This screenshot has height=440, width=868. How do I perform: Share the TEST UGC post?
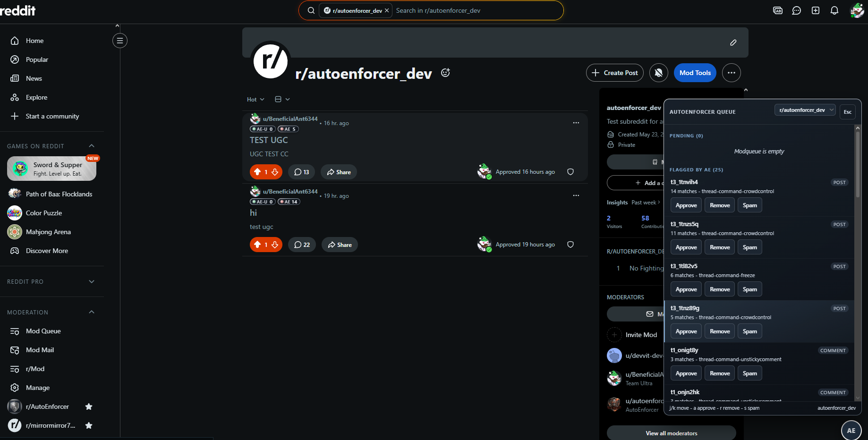(x=339, y=172)
